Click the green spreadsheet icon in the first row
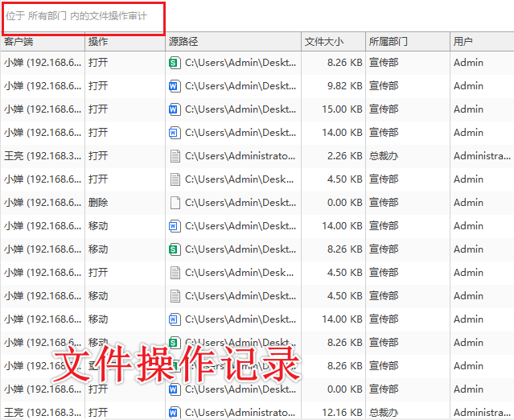The width and height of the screenshot is (514, 420). (175, 62)
